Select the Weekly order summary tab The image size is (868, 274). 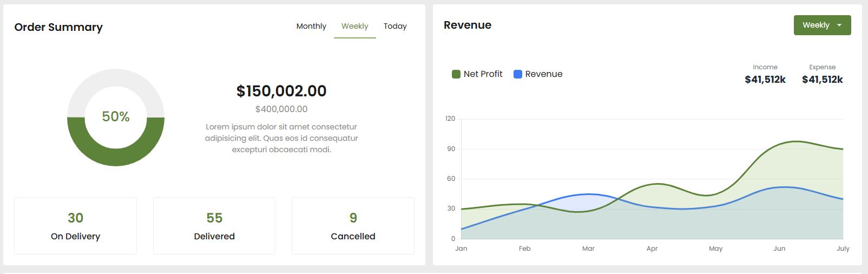coord(354,26)
